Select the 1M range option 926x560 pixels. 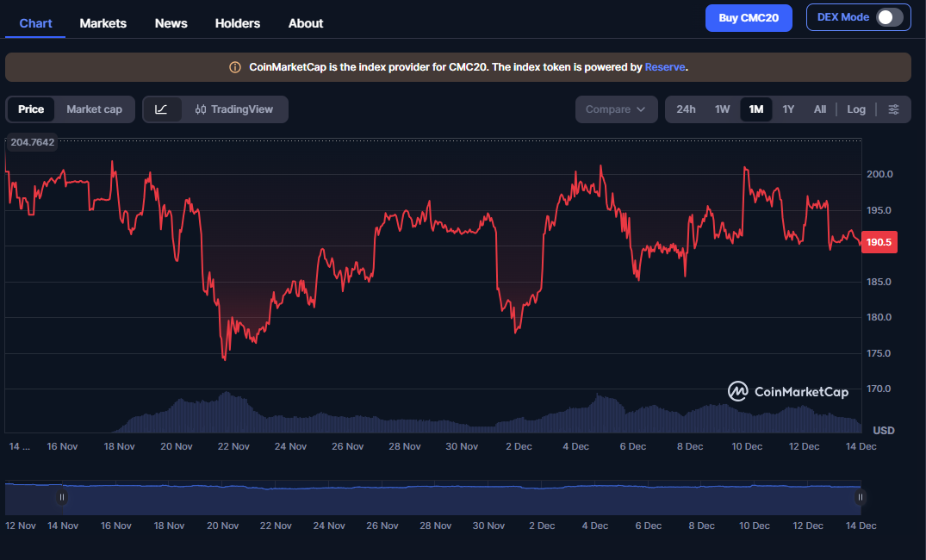tap(755, 109)
